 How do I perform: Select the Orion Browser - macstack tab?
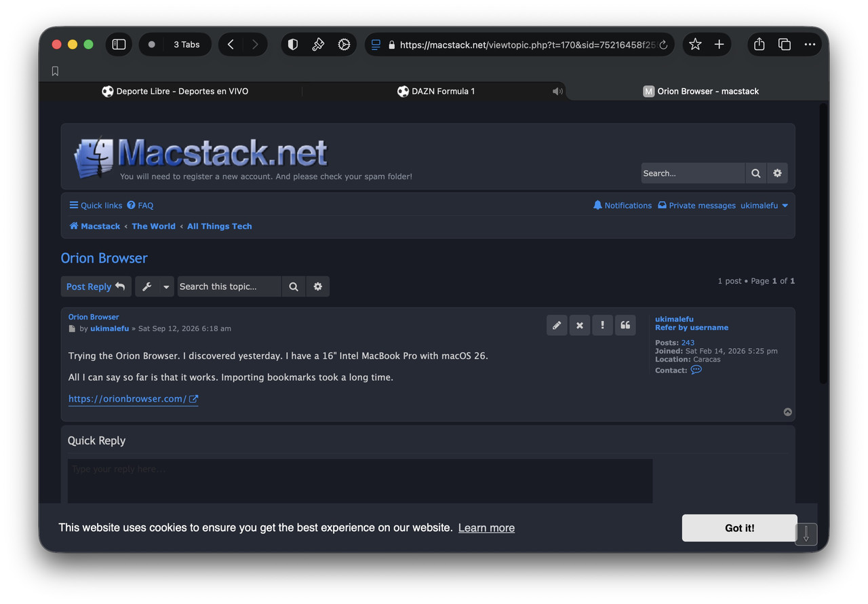tap(701, 91)
